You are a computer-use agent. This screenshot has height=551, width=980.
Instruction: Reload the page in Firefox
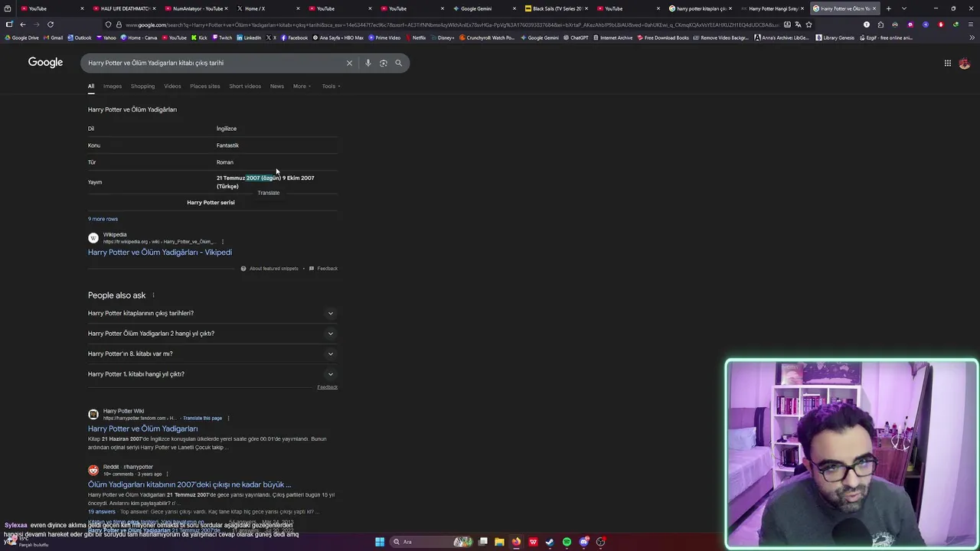(x=51, y=24)
